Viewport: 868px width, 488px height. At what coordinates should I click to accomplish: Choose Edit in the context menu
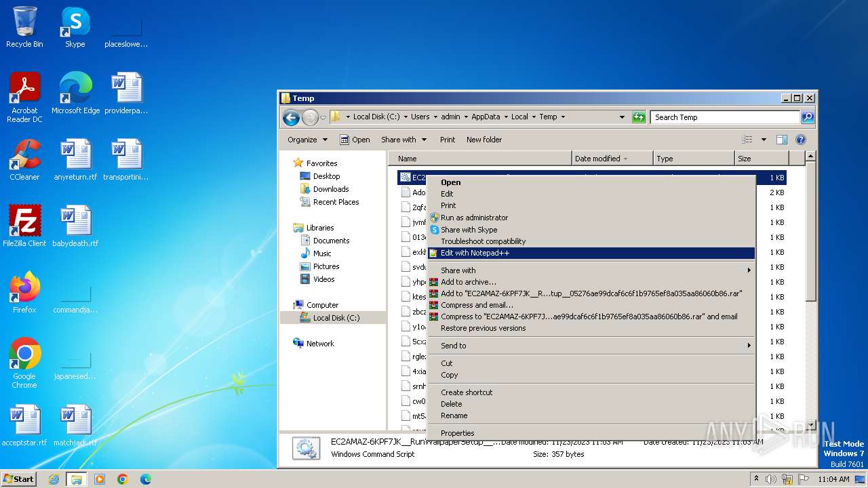click(x=591, y=194)
